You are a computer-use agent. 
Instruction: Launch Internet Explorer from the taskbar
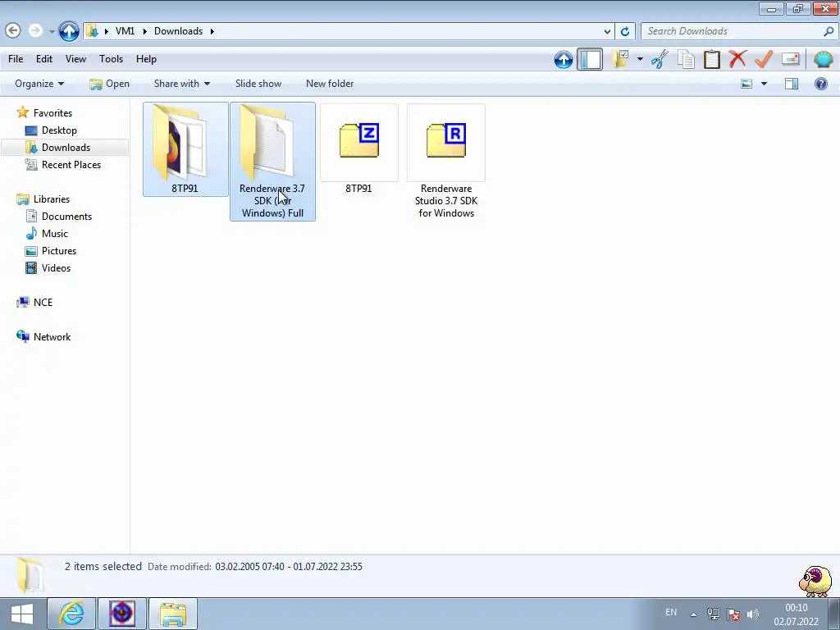pyautogui.click(x=71, y=614)
